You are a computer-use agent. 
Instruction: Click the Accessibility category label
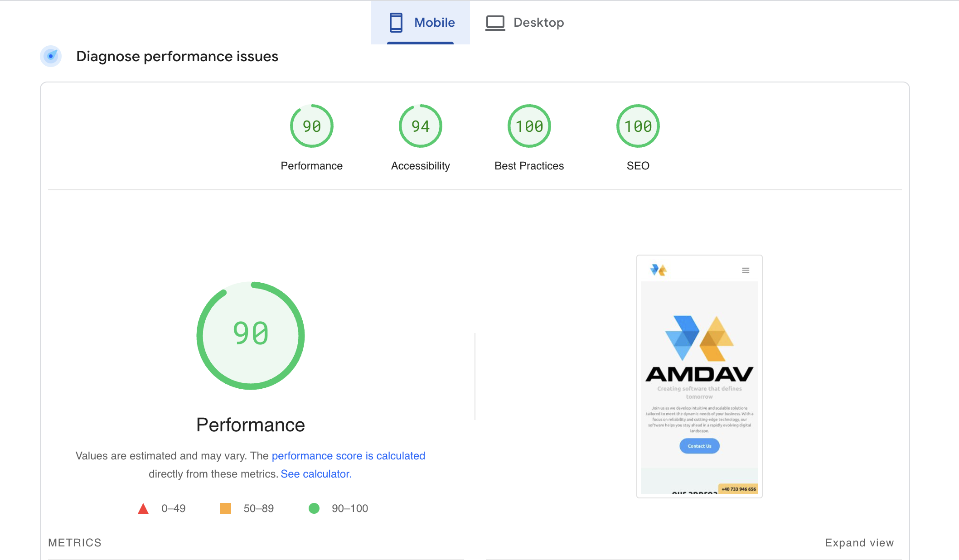(x=420, y=166)
